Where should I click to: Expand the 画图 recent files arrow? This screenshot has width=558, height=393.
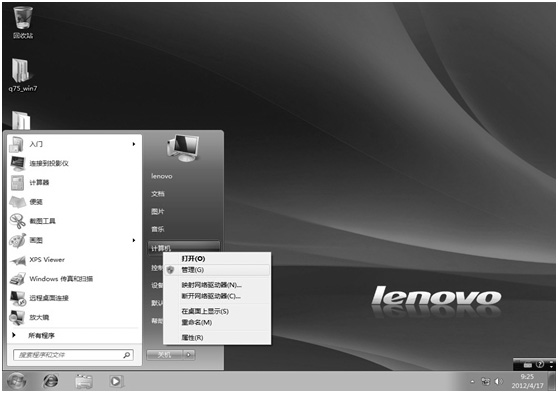tap(134, 240)
